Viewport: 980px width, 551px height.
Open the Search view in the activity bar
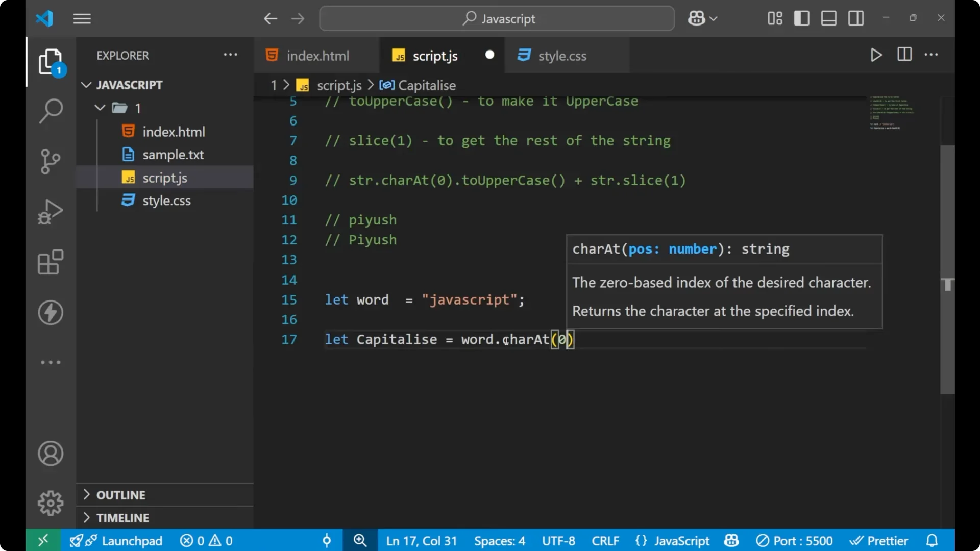coord(50,111)
